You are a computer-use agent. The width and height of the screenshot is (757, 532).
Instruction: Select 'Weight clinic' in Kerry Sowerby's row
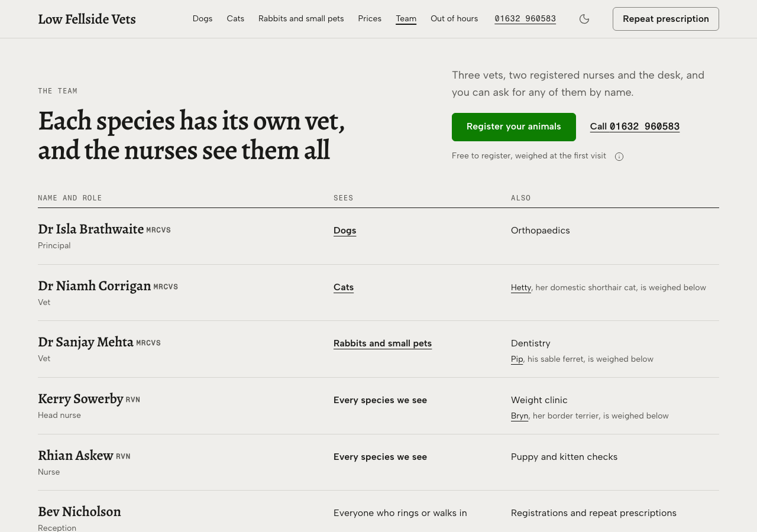(x=539, y=400)
